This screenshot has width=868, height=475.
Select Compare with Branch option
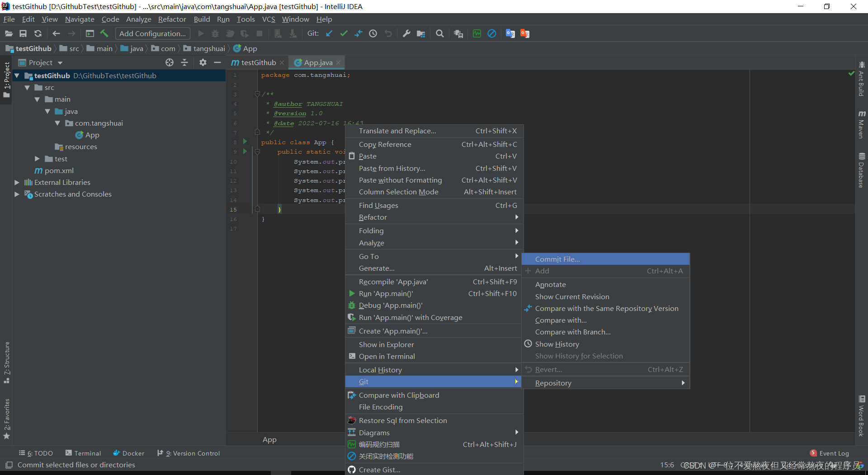tap(606, 332)
